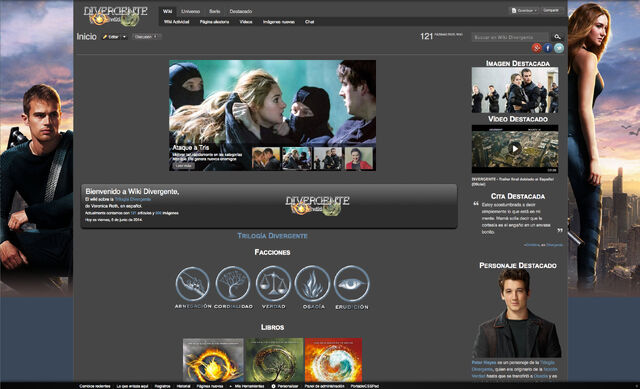Open Historial in bottom toolbar

(x=183, y=386)
